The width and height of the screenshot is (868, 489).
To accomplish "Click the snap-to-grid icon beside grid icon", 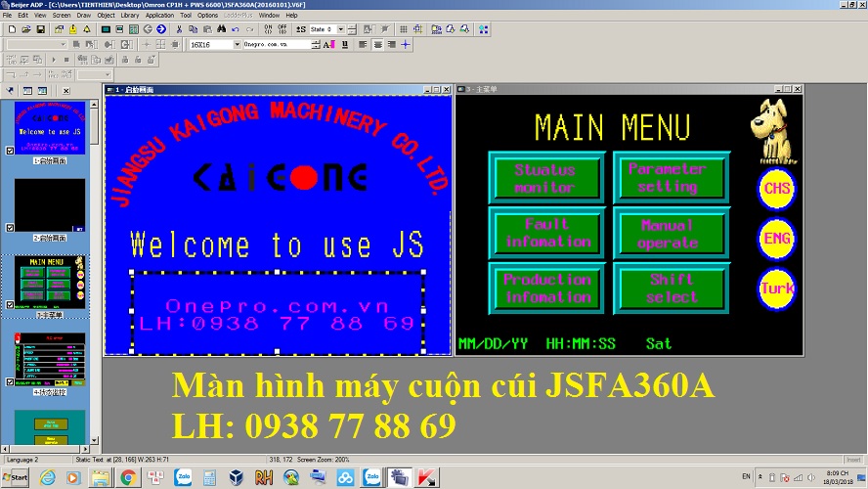I will click(418, 29).
